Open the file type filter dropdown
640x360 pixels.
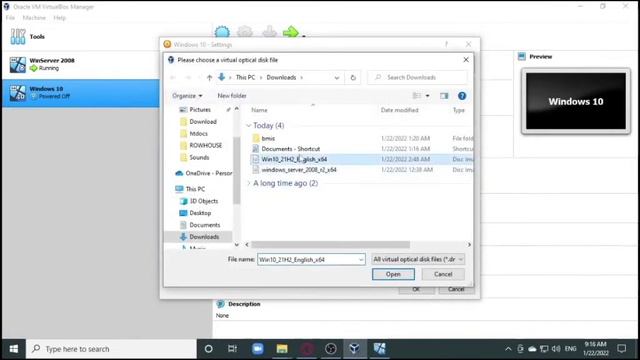418,259
